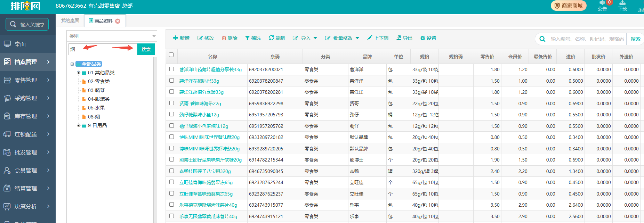644x223 pixels.
Task: Click the 决策分析 sidebar icon
Action: point(7,206)
